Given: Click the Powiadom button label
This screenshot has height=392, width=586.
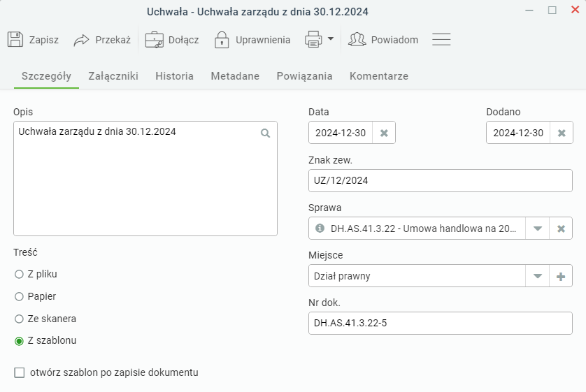Looking at the screenshot, I should pyautogui.click(x=394, y=40).
